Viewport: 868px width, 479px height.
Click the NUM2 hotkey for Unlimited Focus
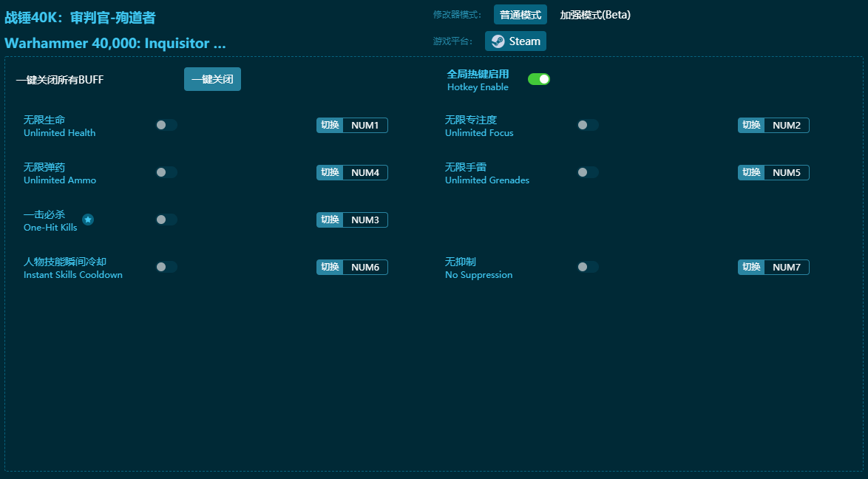tap(786, 125)
